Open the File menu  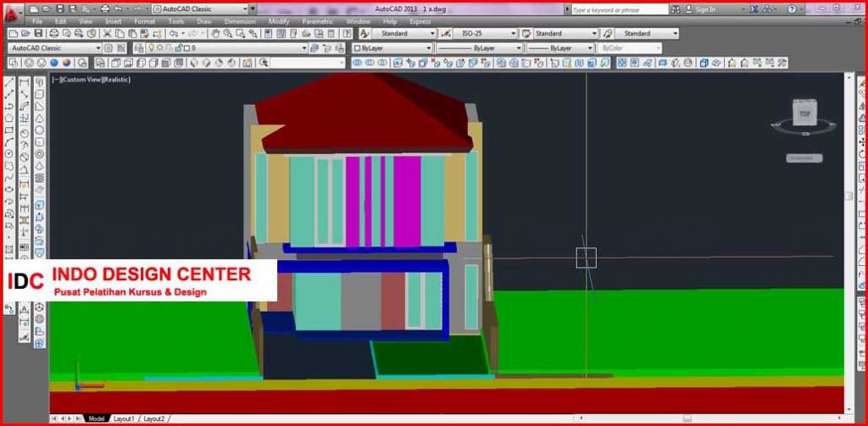click(37, 21)
